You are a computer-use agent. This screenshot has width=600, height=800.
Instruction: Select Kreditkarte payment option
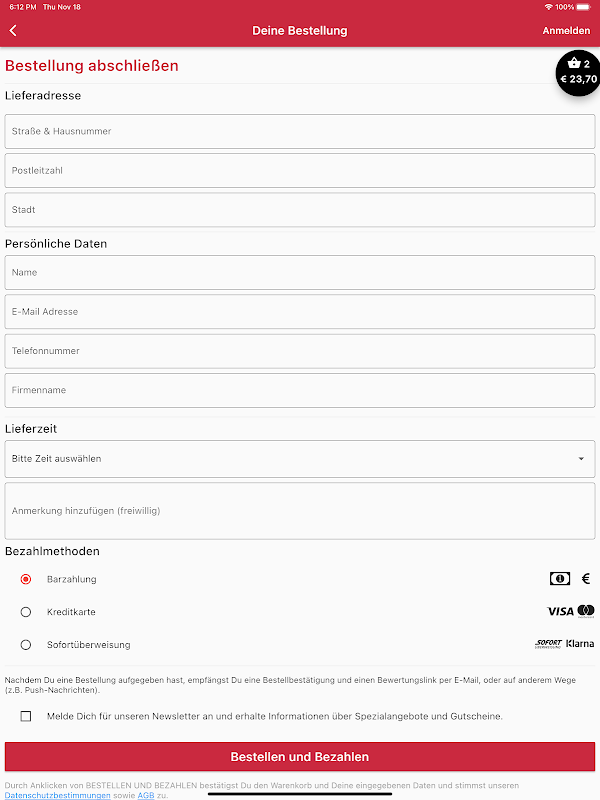(x=26, y=612)
